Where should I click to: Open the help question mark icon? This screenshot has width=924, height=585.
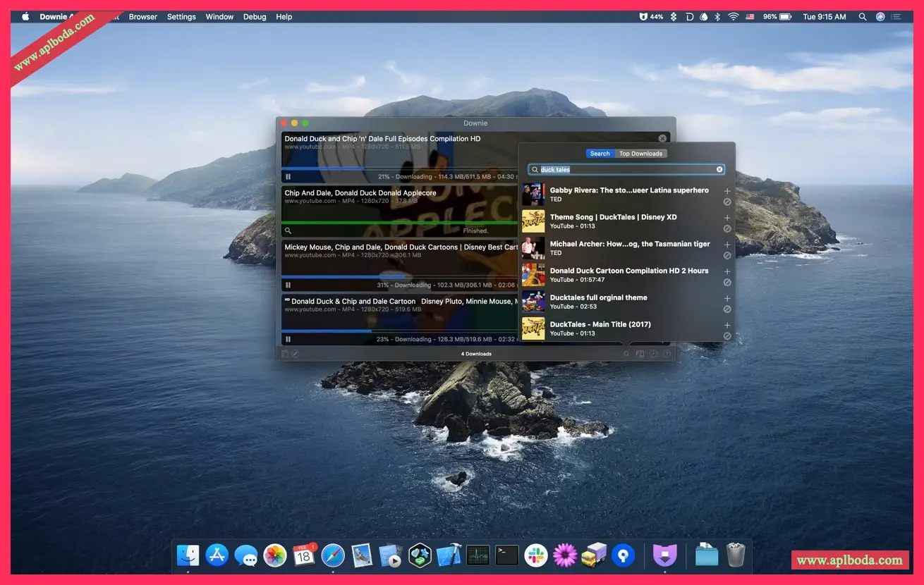pos(667,354)
